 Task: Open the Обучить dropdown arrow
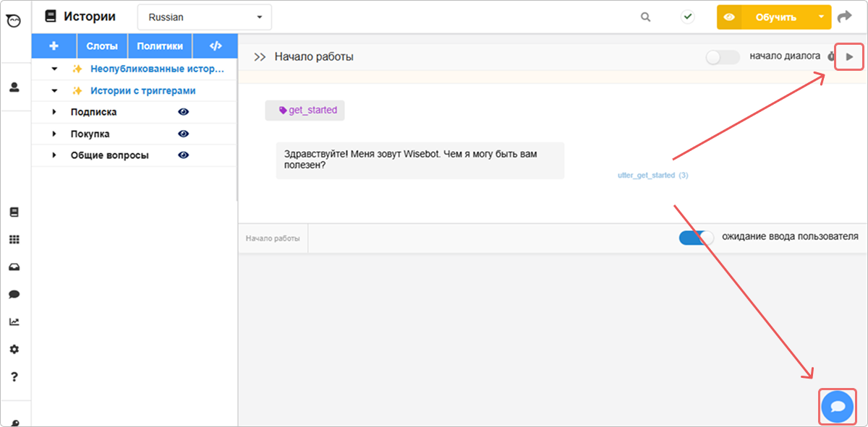point(820,17)
